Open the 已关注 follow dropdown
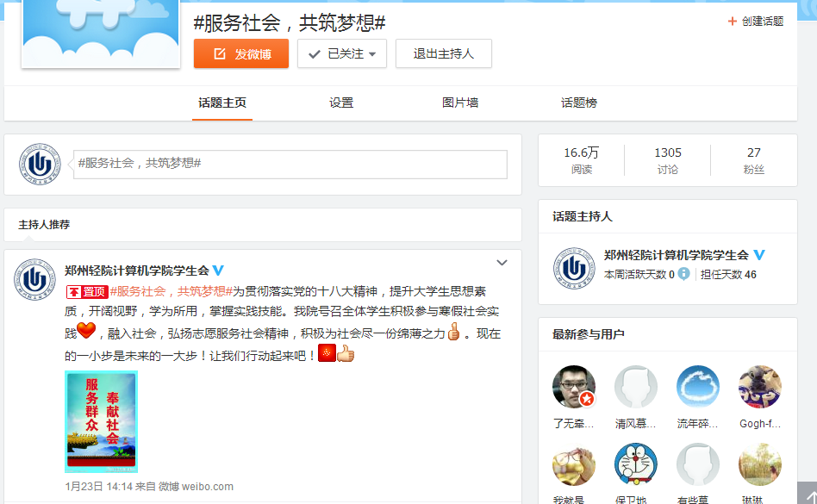 [x=342, y=53]
